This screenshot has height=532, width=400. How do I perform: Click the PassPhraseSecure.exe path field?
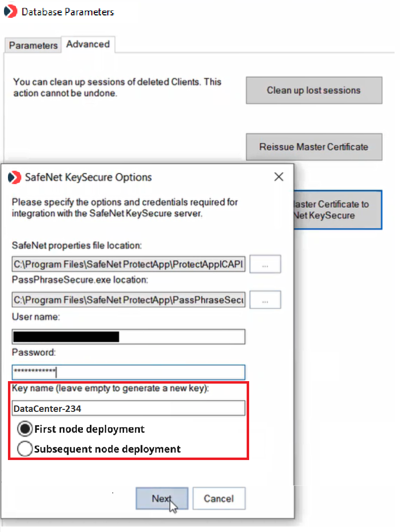click(x=128, y=300)
